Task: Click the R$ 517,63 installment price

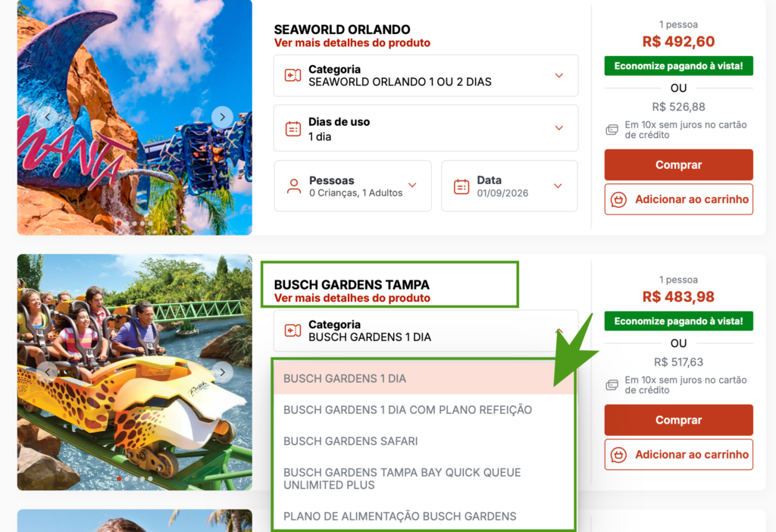Action: 678,362
